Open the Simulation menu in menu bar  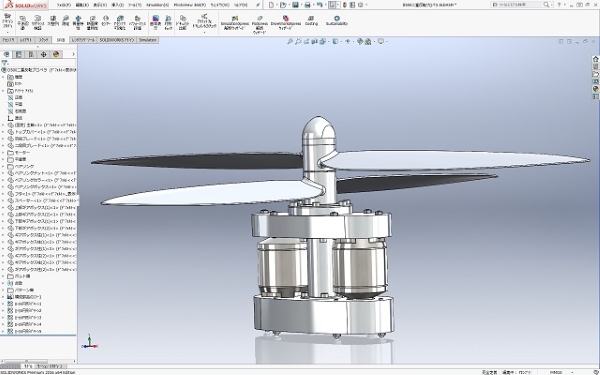157,5
